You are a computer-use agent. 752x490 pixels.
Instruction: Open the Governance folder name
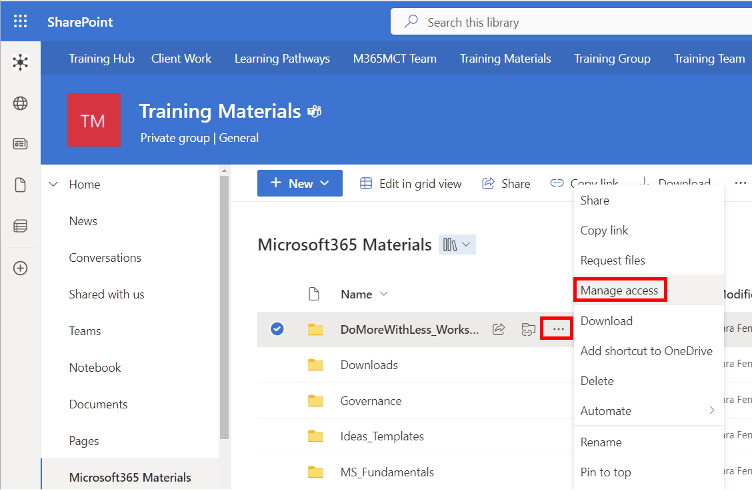coord(371,401)
